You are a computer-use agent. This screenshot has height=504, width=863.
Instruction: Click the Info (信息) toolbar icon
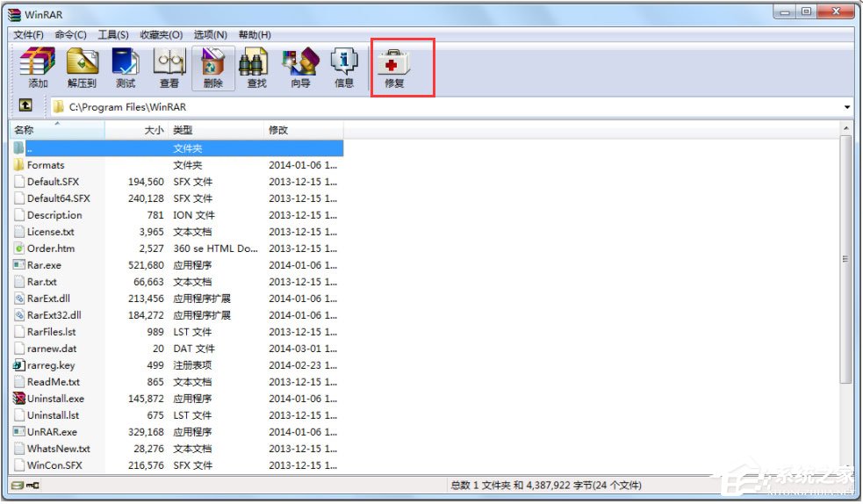click(344, 61)
